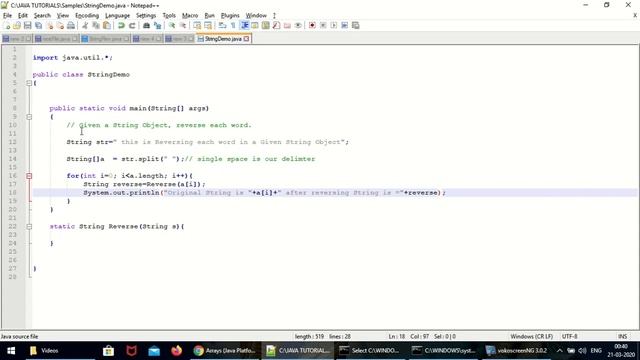Switch to Chrome Arrays taskbar window

tap(224, 351)
